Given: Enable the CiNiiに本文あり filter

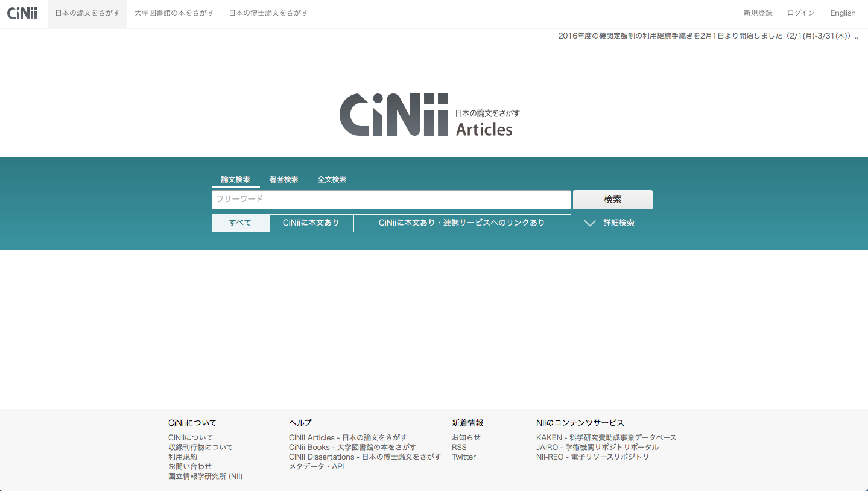Looking at the screenshot, I should click(x=311, y=223).
